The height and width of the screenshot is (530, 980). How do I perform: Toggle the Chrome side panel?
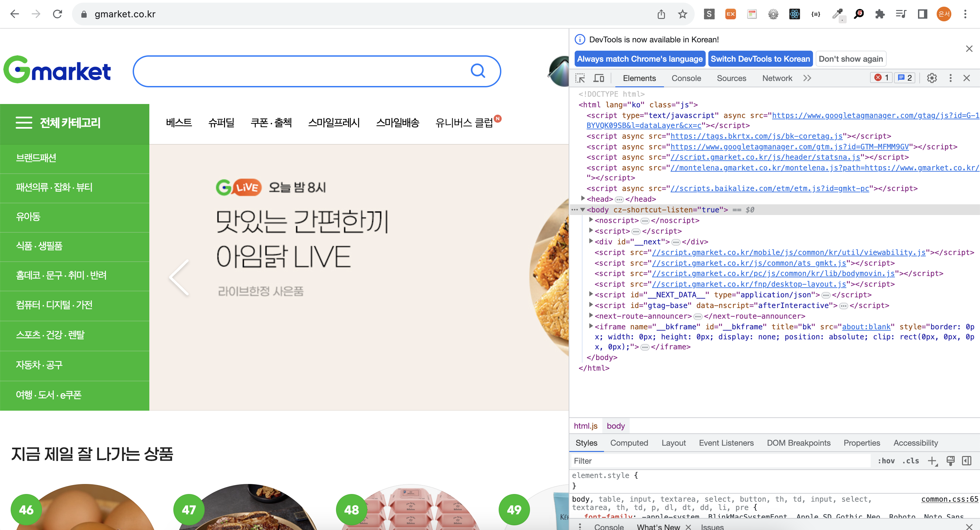[x=923, y=14]
